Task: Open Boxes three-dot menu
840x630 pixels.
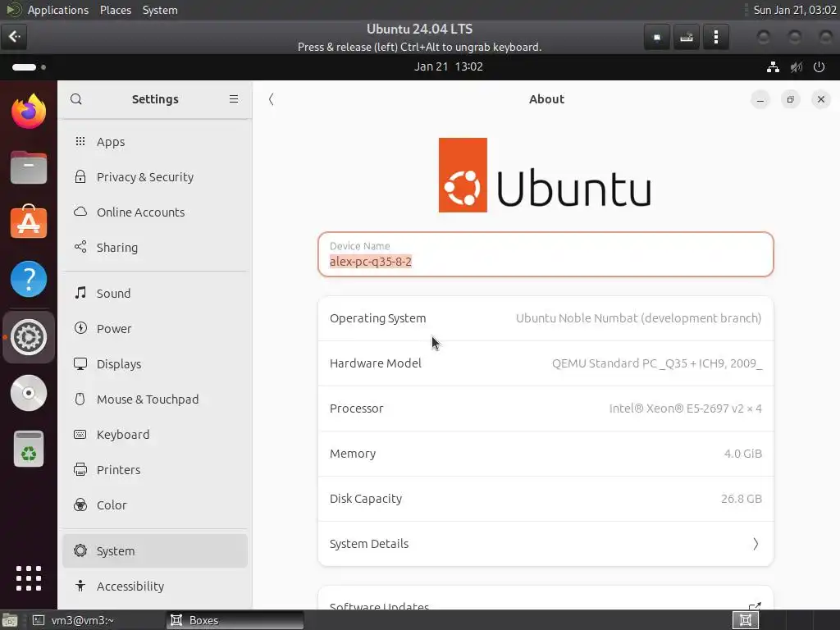Action: click(x=715, y=37)
